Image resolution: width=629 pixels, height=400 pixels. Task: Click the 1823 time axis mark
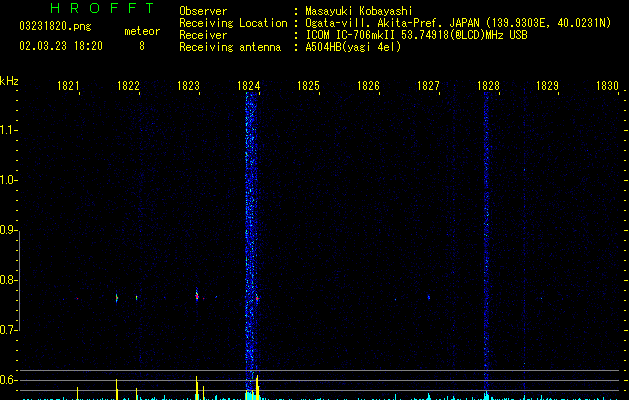188,86
